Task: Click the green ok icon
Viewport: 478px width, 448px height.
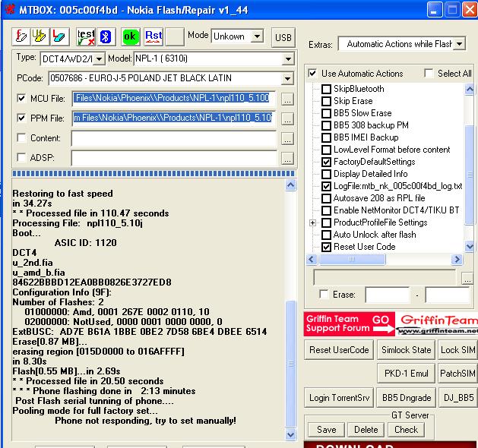Action: click(131, 36)
